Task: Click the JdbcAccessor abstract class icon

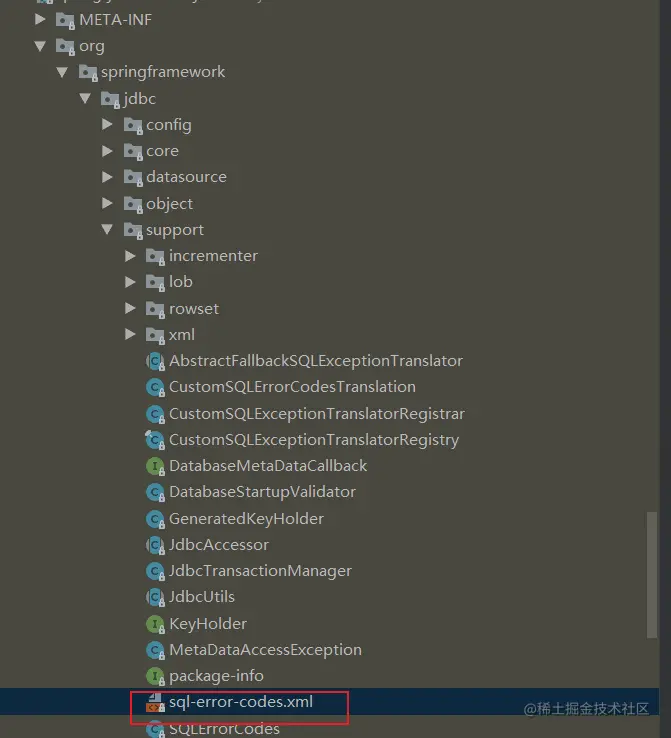Action: point(155,545)
